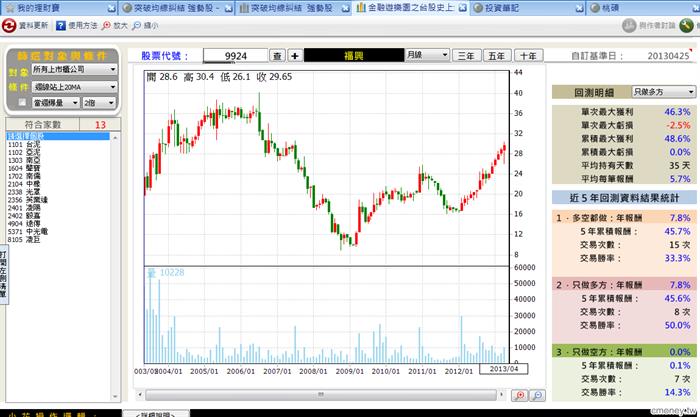Click the 打開左側清單 side handle
Screen dimensions: 700x417
[x=4, y=274]
